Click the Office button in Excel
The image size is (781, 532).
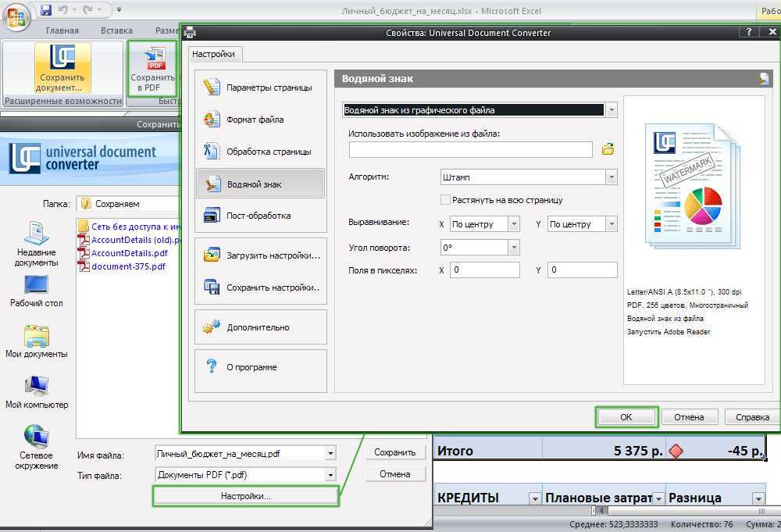point(17,17)
